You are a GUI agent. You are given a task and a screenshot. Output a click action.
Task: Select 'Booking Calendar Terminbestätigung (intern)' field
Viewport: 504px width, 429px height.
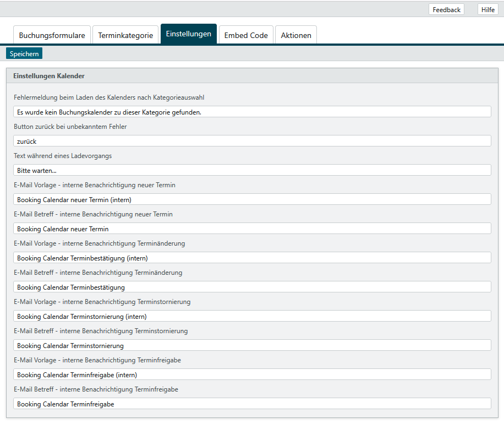(x=252, y=258)
